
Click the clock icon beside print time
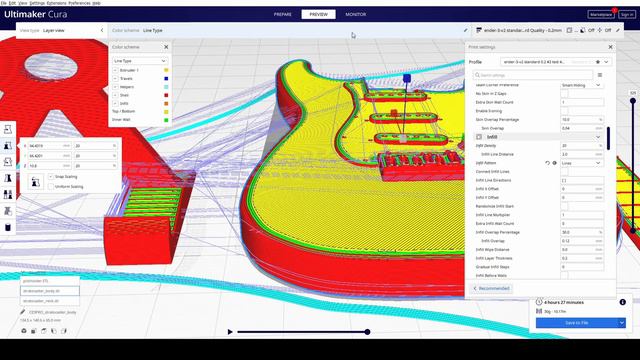539,302
